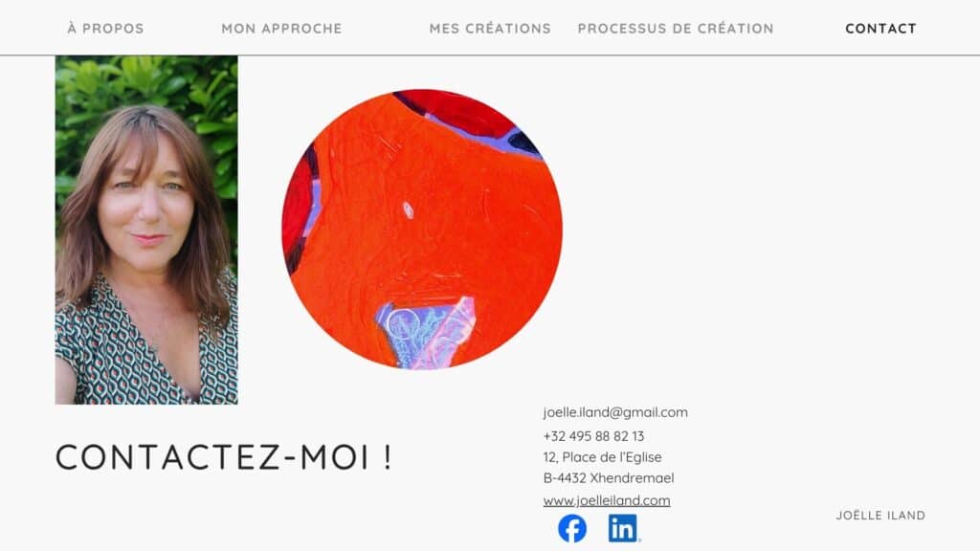
Task: Open the www.joelleiland.com website link
Action: pyautogui.click(x=606, y=500)
